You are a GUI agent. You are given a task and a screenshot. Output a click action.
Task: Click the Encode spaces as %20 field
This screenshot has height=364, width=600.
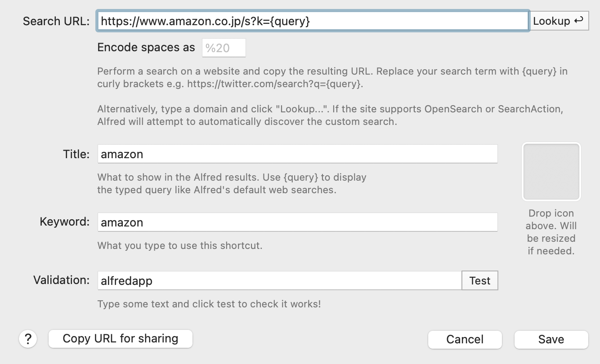click(x=224, y=48)
